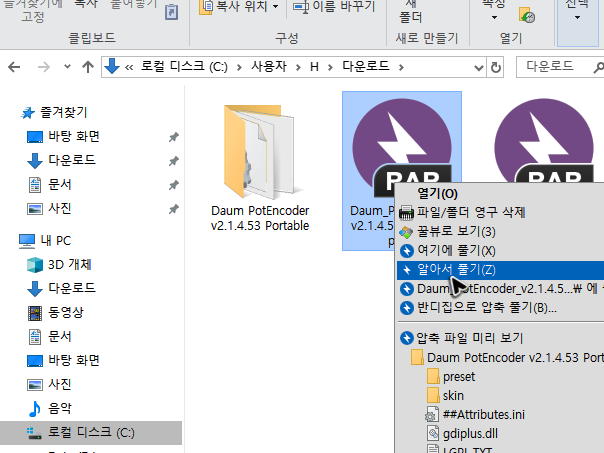Open recent locations dropdown arrow
Image resolution: width=604 pixels, height=453 pixels.
point(67,67)
